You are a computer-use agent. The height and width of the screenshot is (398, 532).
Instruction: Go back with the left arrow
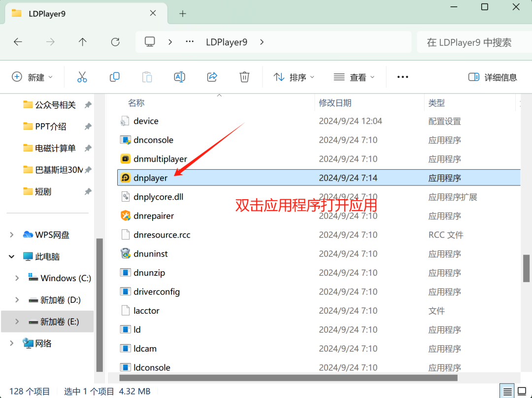[x=18, y=42]
